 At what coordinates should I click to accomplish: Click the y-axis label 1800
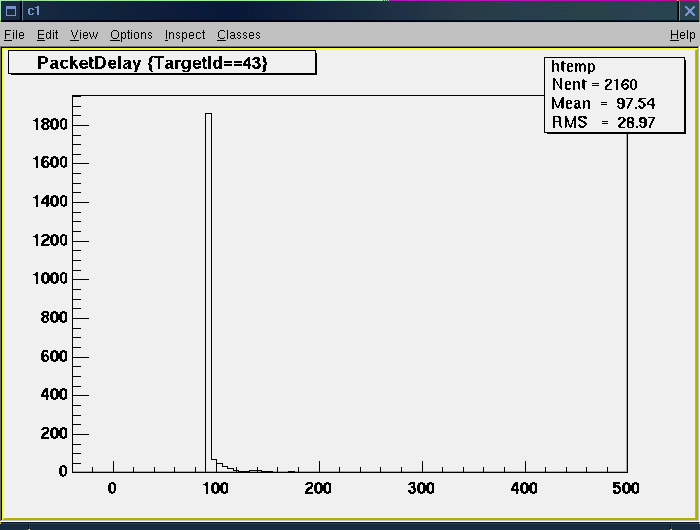click(x=50, y=125)
